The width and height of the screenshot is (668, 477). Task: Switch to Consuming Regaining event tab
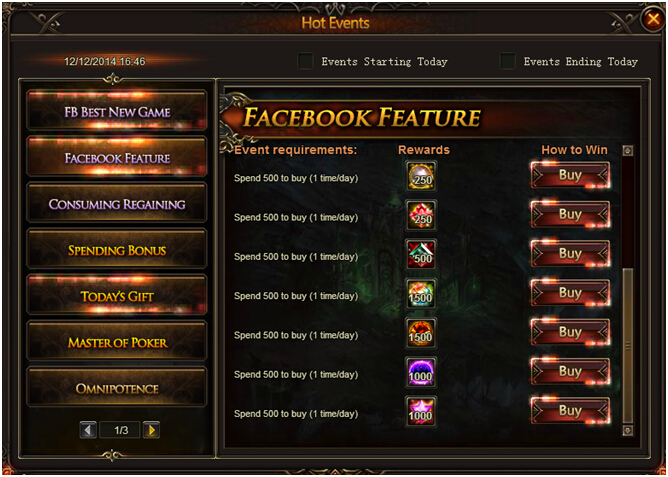tap(117, 204)
